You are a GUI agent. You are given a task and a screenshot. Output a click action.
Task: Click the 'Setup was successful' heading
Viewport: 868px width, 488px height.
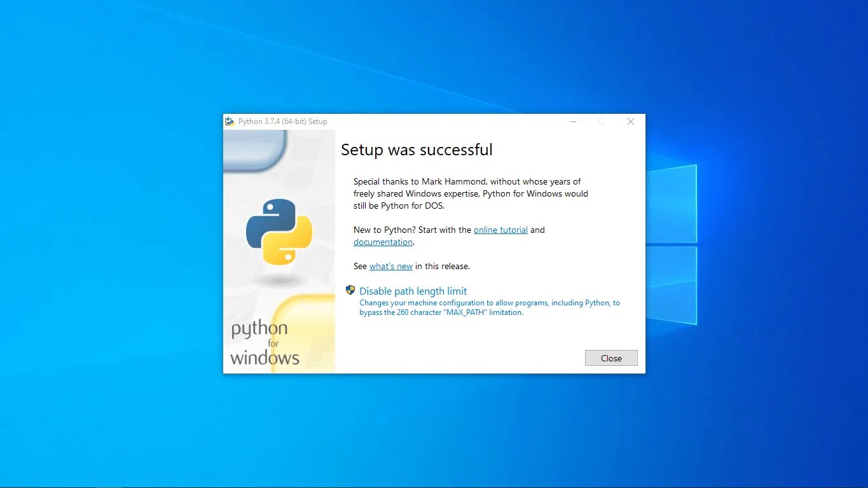[417, 150]
